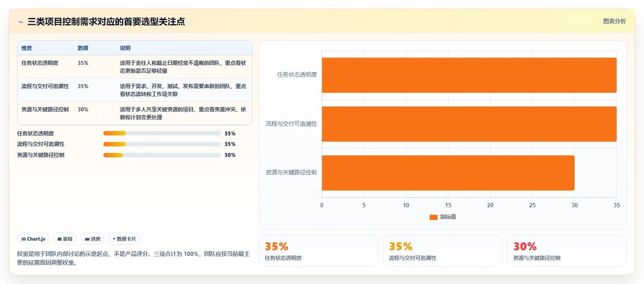
Task: Click the 图表分析 label in header
Action: pos(614,21)
